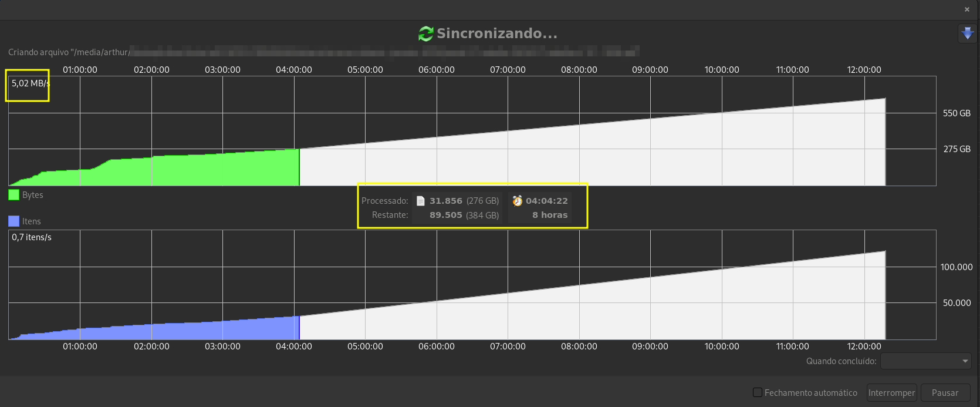Image resolution: width=980 pixels, height=407 pixels.
Task: Click the Quando concluído: label
Action: click(x=841, y=361)
